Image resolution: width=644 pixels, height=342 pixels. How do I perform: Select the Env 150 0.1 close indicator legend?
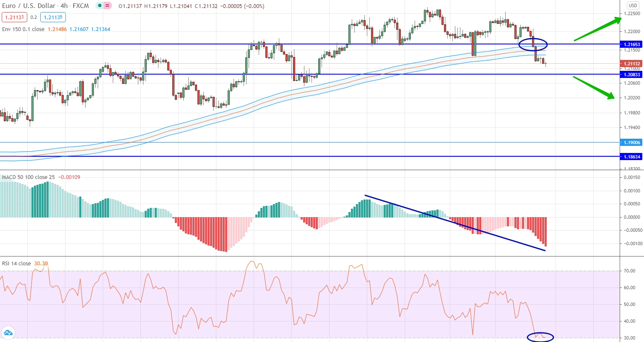[x=23, y=29]
